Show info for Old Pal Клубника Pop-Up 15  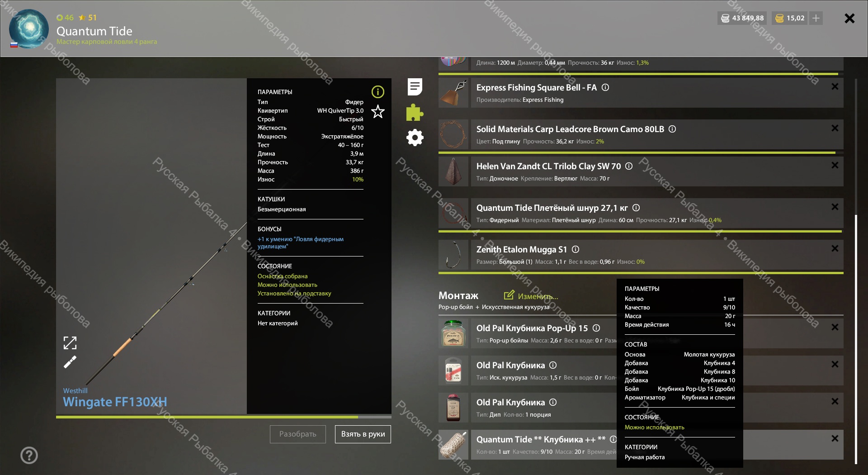point(596,328)
